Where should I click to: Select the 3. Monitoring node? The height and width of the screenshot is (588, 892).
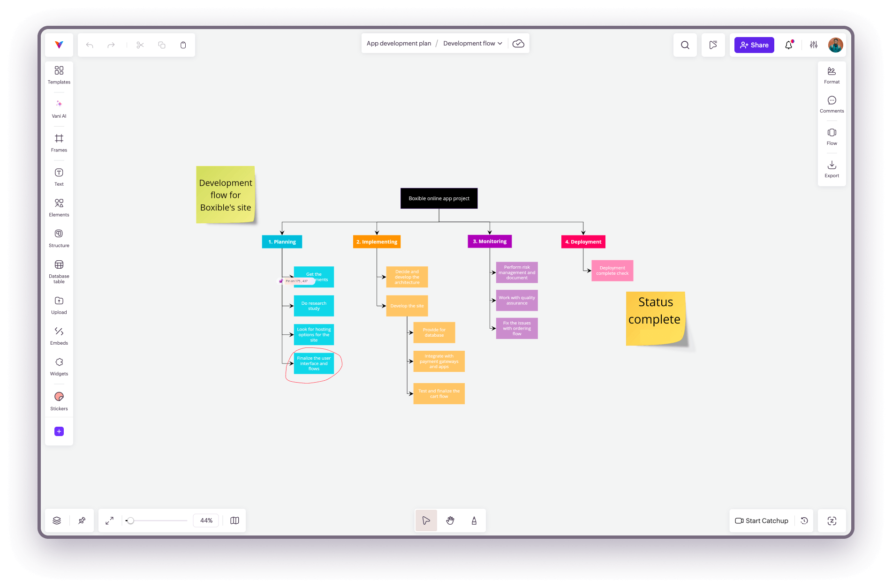tap(490, 241)
